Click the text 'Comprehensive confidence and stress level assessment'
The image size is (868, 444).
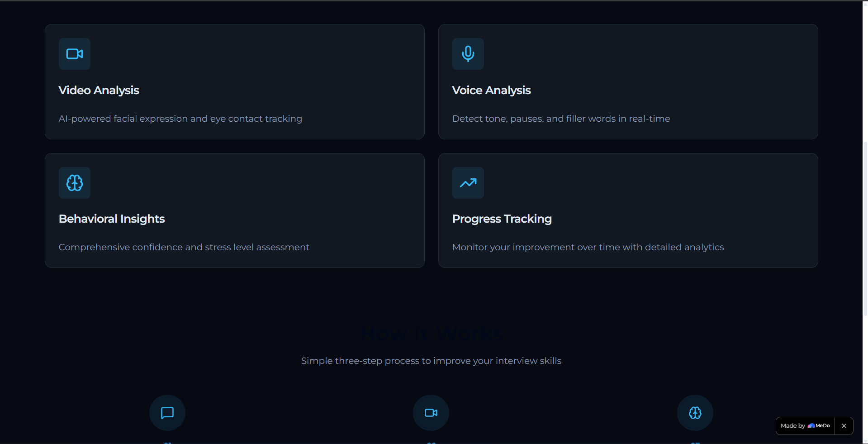pos(184,247)
